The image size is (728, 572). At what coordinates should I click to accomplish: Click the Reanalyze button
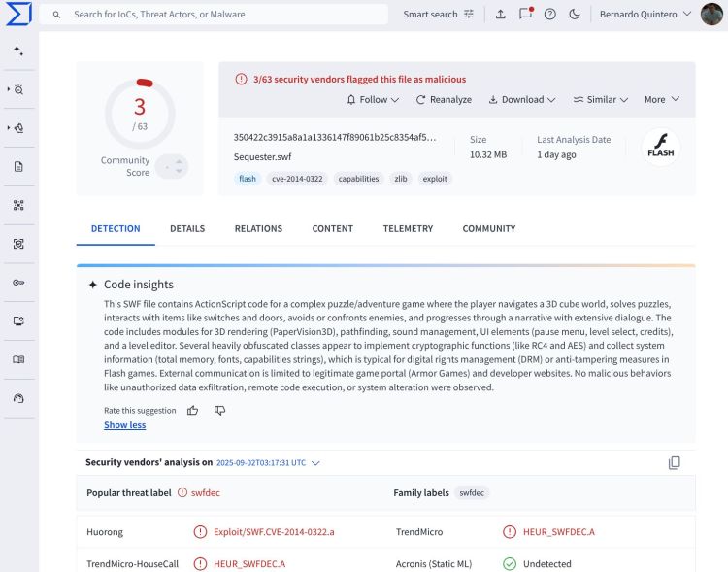pyautogui.click(x=444, y=99)
